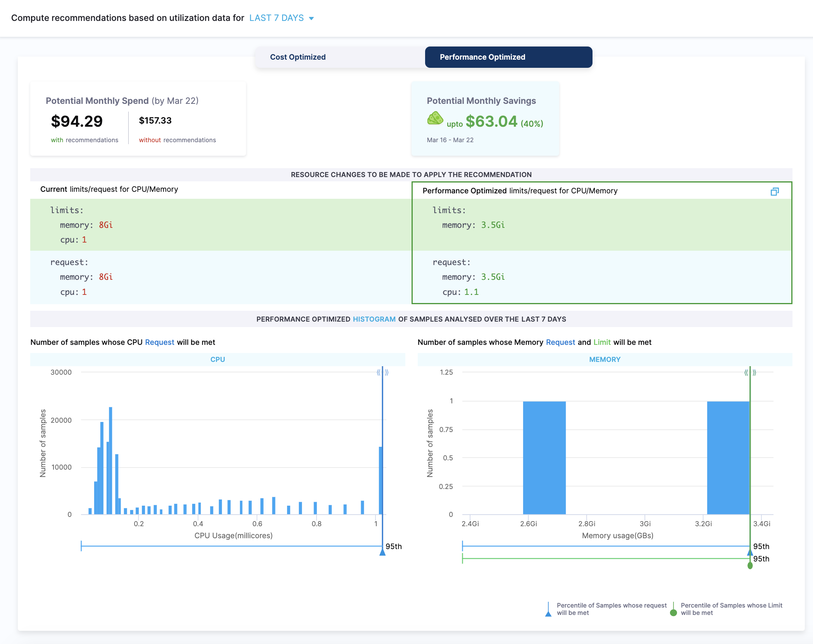Click left double-arrow on CPU slider handle
This screenshot has height=644, width=813.
click(378, 372)
